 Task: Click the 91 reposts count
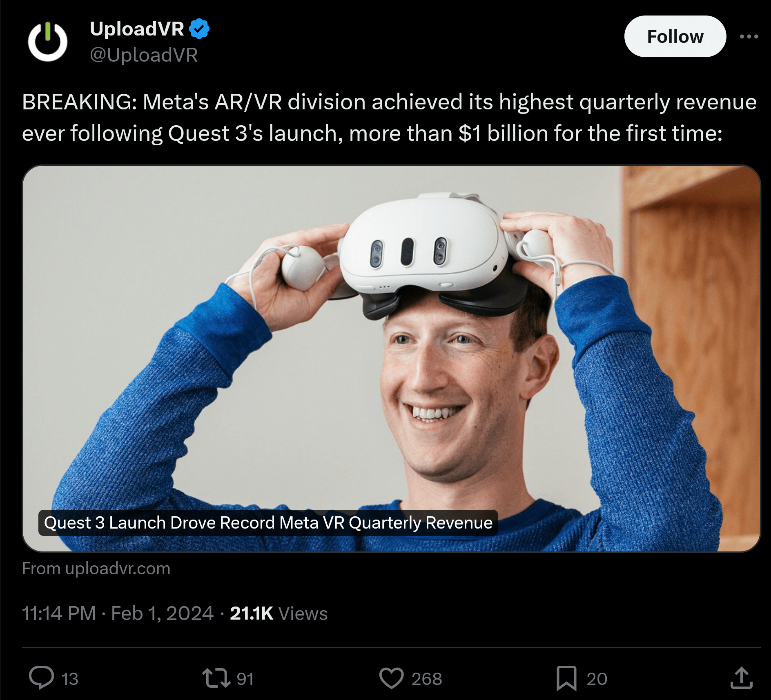coord(245,679)
